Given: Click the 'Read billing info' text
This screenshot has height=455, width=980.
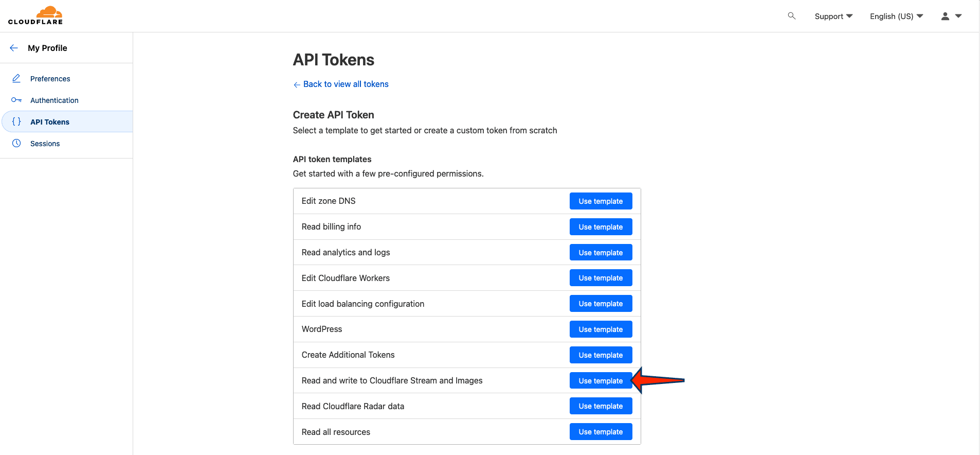Looking at the screenshot, I should click(x=331, y=226).
